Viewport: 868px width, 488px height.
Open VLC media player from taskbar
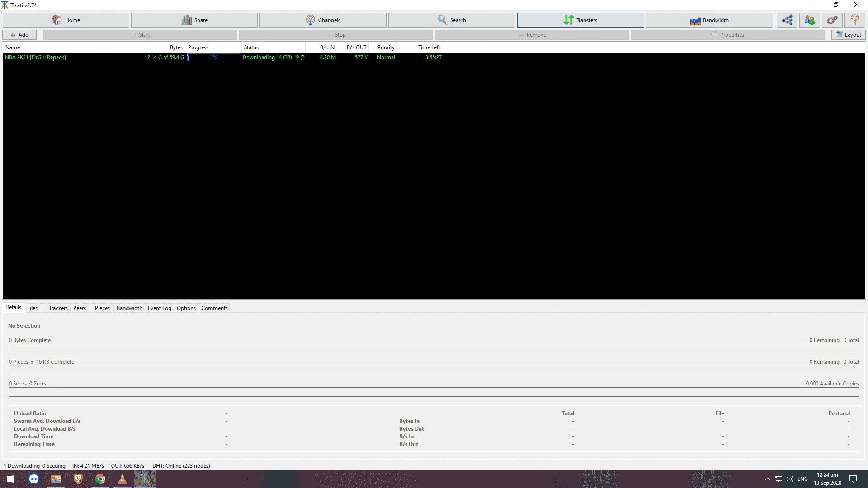tap(123, 479)
